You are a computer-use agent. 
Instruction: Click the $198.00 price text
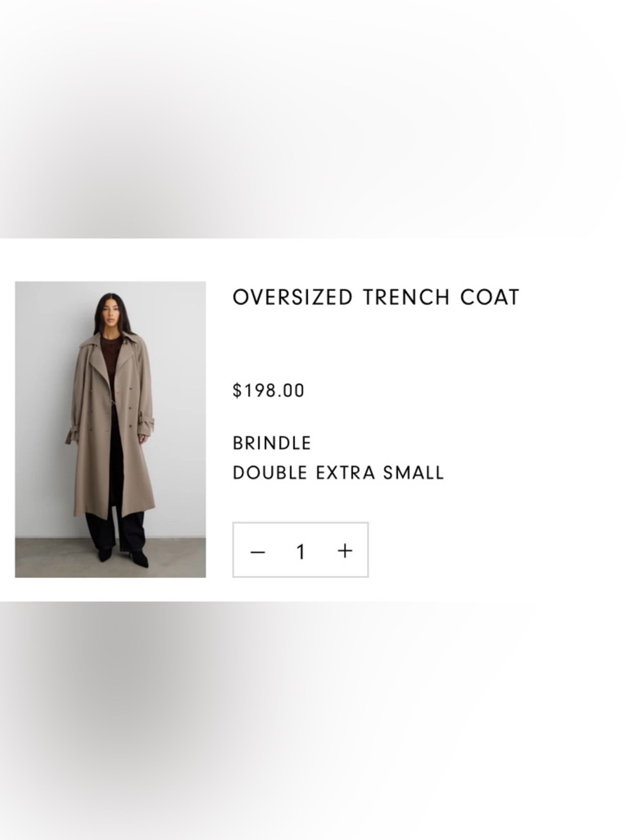[x=267, y=390]
